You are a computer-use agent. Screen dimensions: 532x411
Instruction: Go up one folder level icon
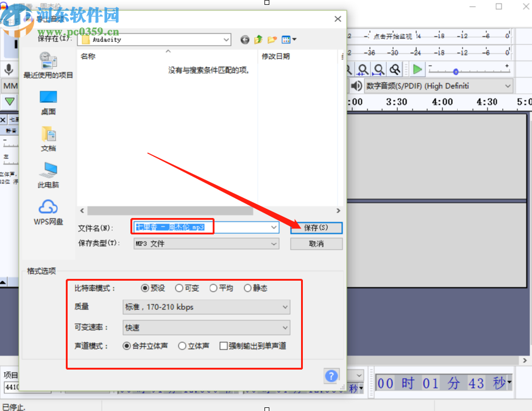coord(258,40)
